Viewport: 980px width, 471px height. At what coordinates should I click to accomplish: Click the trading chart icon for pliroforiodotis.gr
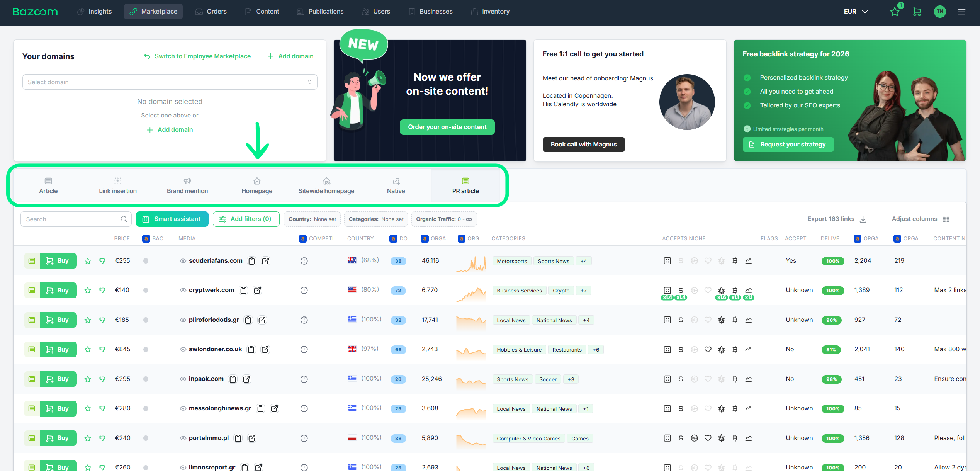coord(748,320)
